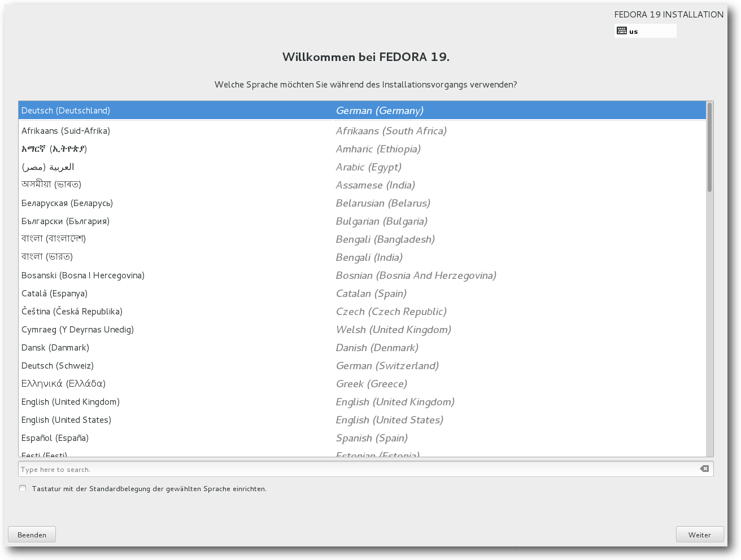Select Deutsch (Deutschland) row
This screenshot has width=741, height=560.
(362, 111)
